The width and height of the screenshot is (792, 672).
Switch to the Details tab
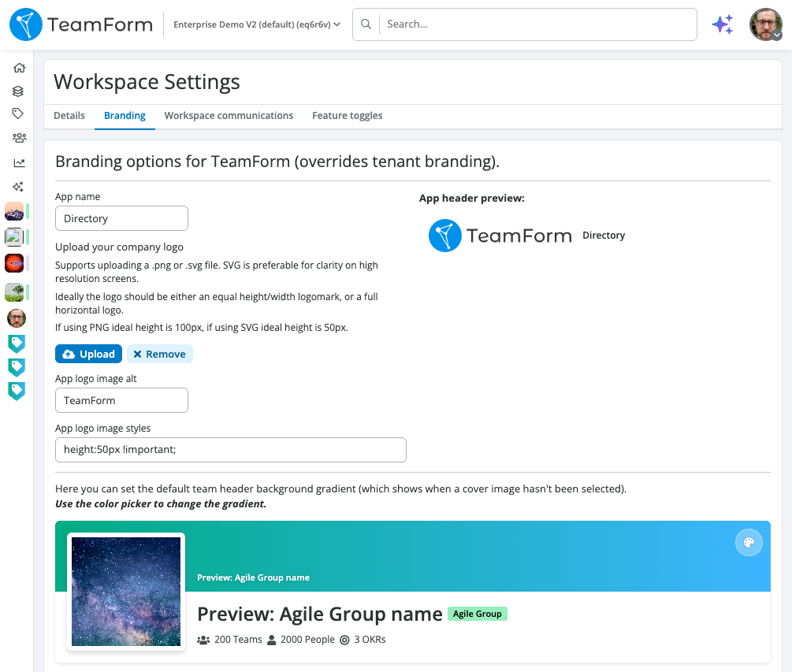[69, 116]
